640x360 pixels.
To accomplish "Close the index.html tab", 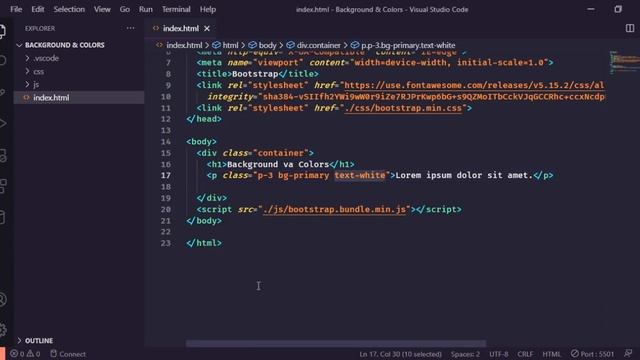I will (207, 28).
